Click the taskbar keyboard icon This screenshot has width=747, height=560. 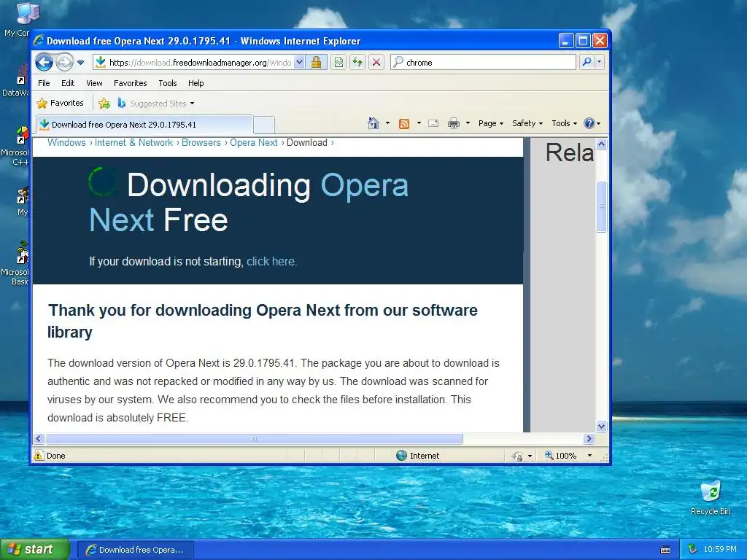point(665,550)
